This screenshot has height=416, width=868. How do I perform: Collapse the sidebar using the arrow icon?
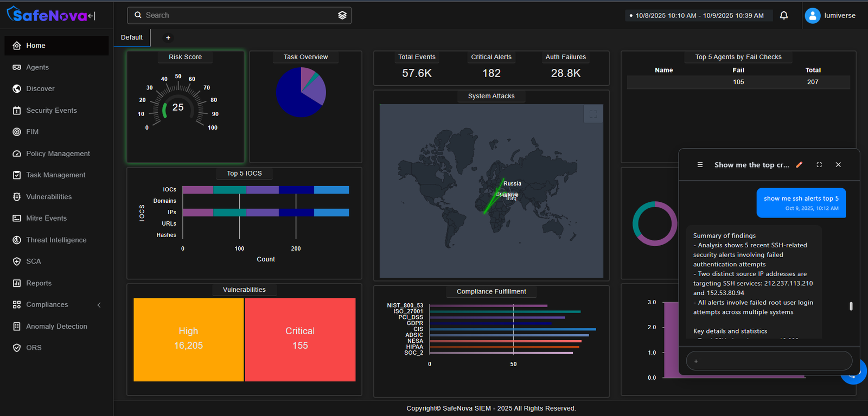(x=92, y=16)
